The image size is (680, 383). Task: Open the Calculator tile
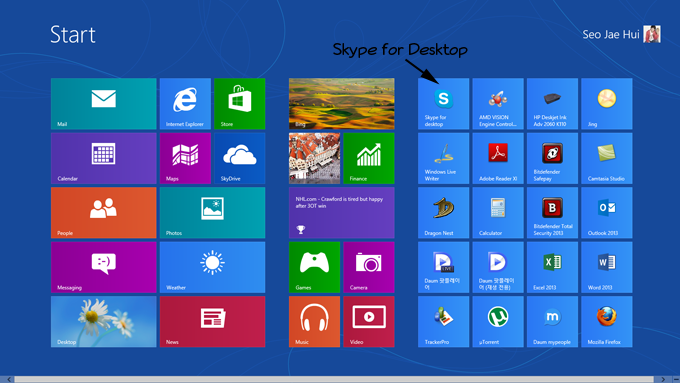(498, 213)
